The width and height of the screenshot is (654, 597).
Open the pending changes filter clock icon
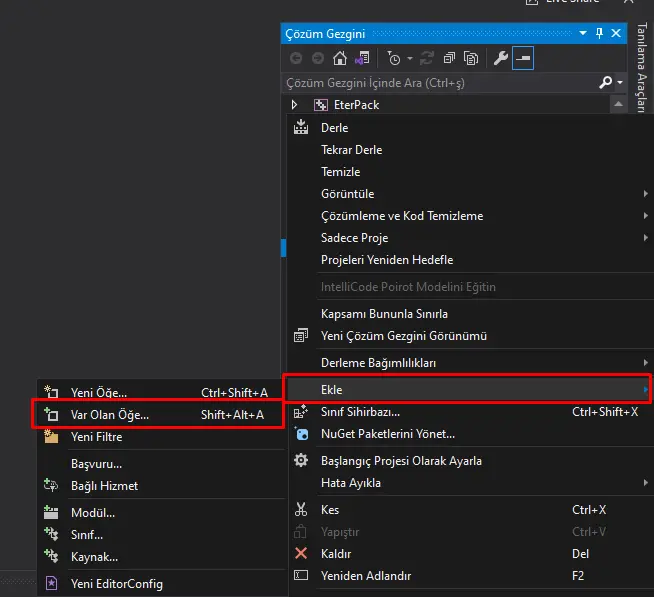(x=395, y=59)
